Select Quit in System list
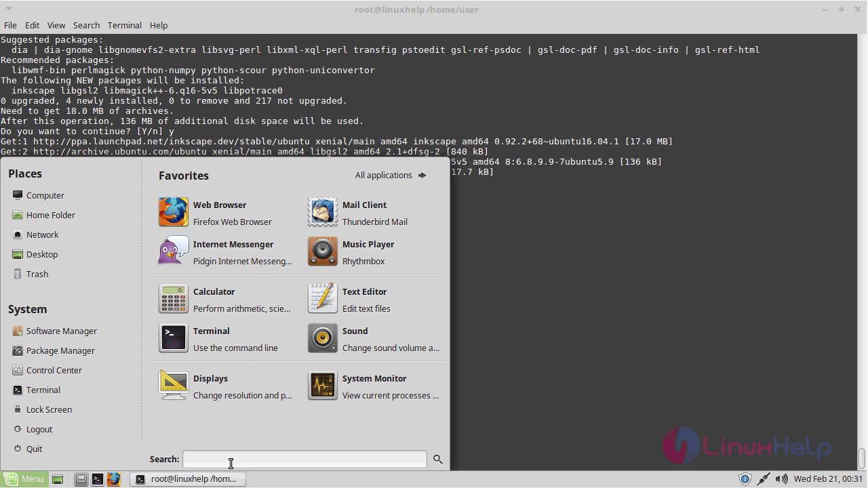The image size is (868, 488). pyautogui.click(x=28, y=449)
